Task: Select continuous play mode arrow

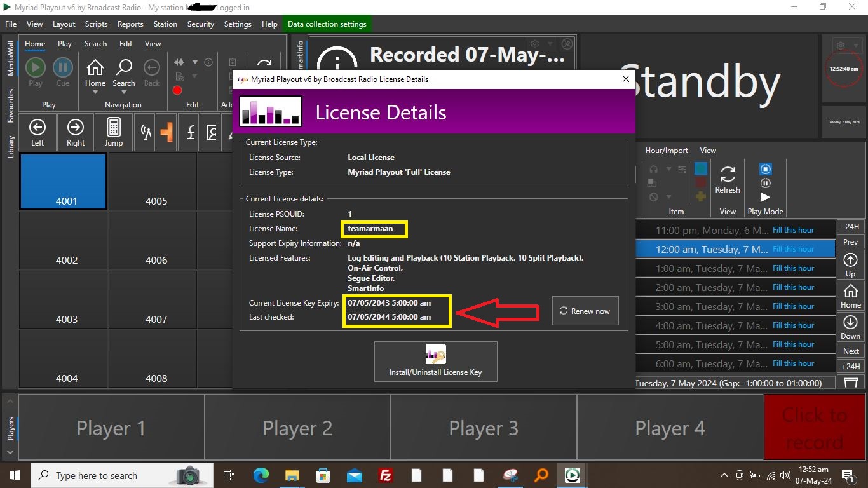Action: tap(766, 197)
